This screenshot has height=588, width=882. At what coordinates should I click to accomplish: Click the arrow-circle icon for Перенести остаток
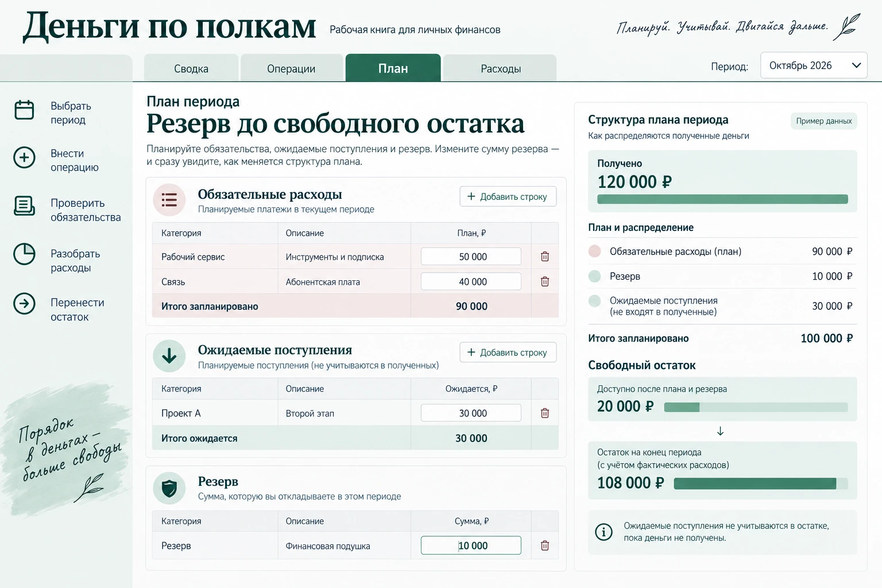coord(24,303)
